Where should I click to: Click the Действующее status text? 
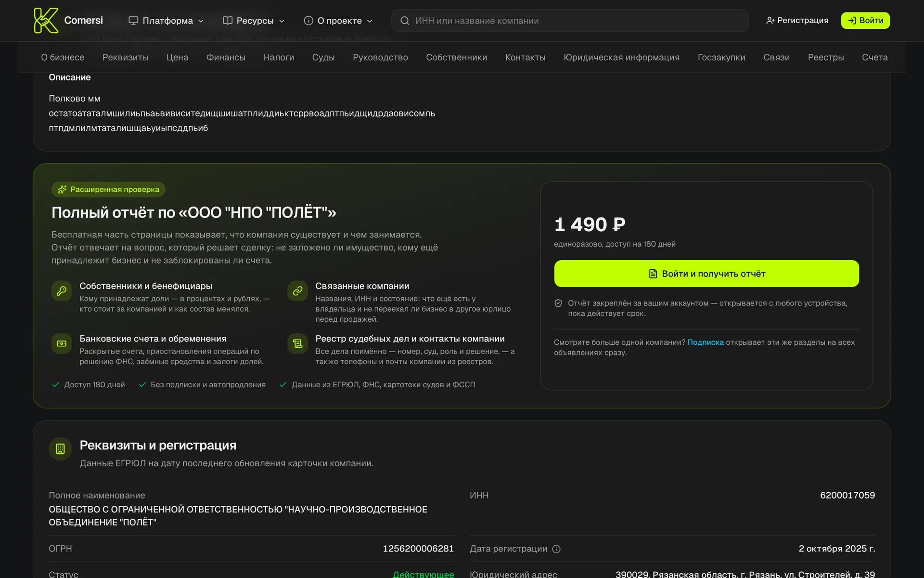tap(423, 574)
